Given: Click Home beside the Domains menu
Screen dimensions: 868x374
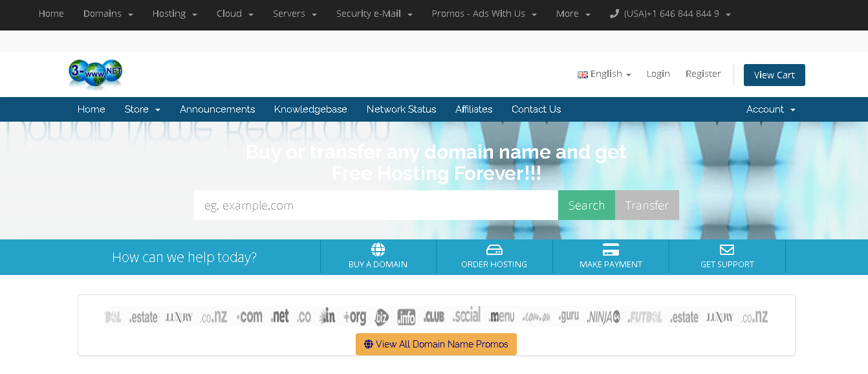Looking at the screenshot, I should click(51, 14).
